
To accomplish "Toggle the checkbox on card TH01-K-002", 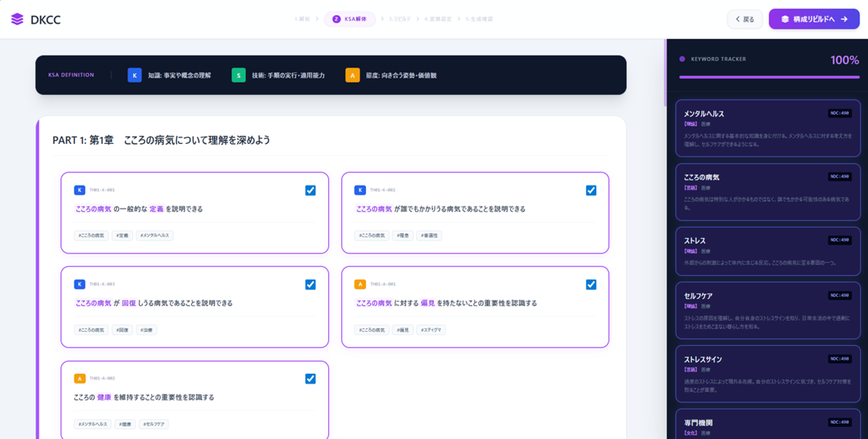I will 591,190.
